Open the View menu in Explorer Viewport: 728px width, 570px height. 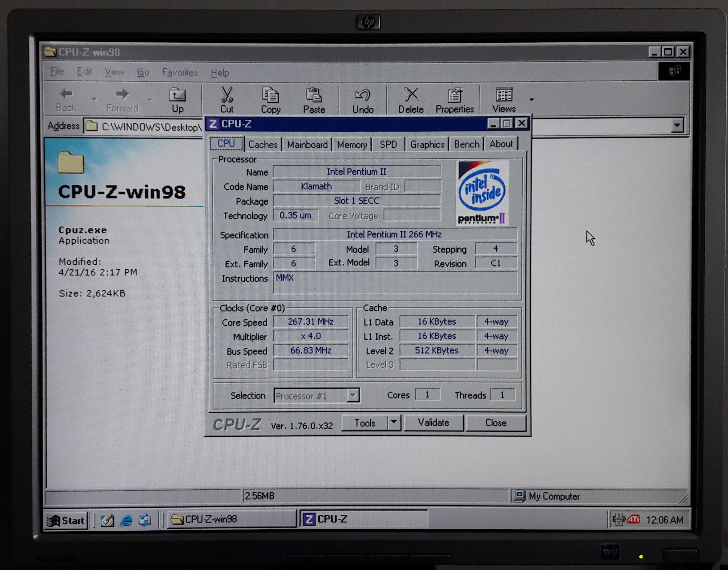point(115,72)
